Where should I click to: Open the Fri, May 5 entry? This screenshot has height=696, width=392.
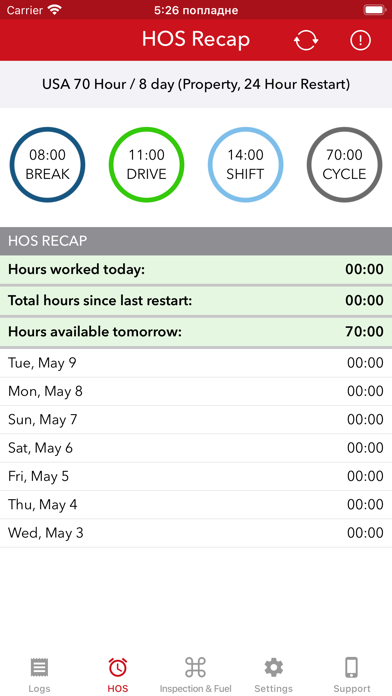coord(196,476)
